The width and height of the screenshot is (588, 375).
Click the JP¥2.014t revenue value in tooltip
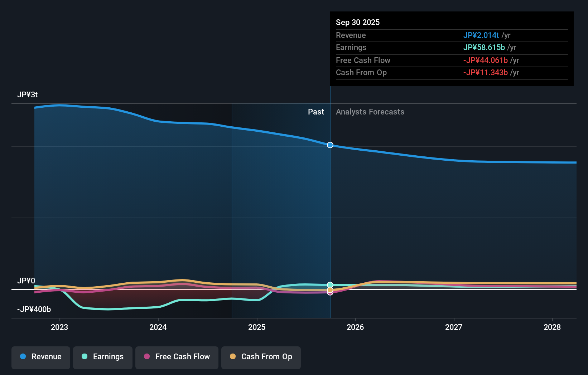click(481, 35)
